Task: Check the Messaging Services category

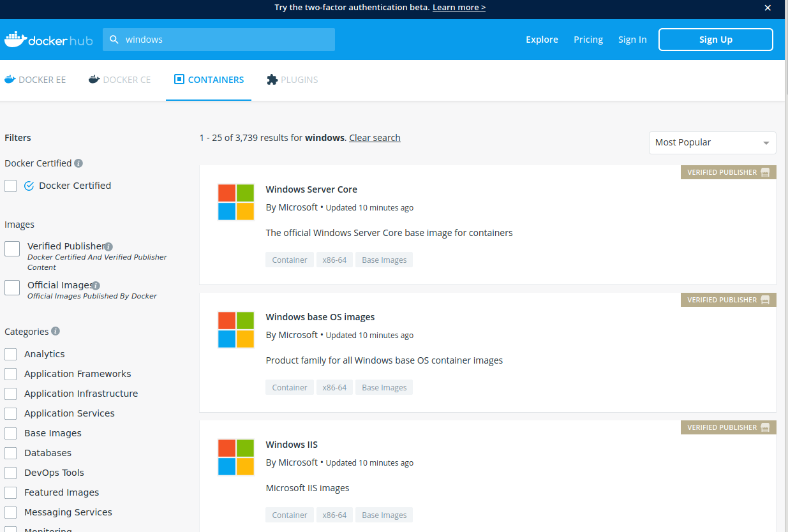Action: click(x=10, y=512)
